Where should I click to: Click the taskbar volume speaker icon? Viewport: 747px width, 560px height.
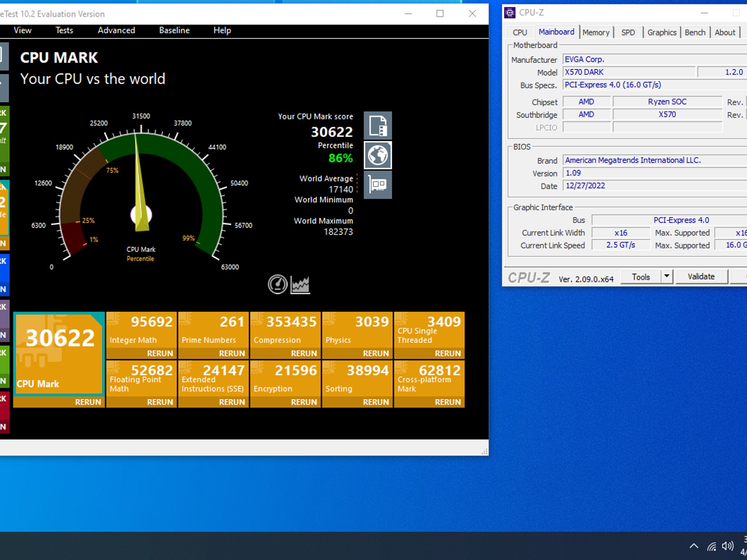[x=728, y=546]
